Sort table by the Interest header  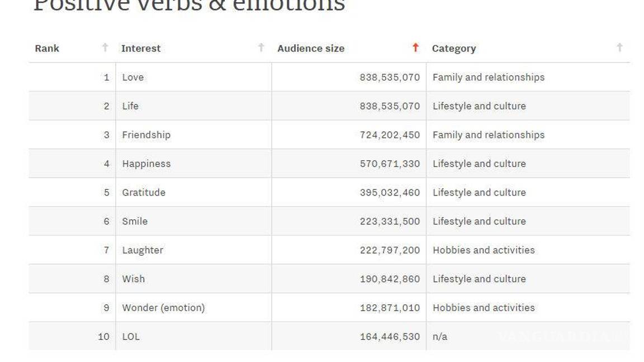[141, 49]
